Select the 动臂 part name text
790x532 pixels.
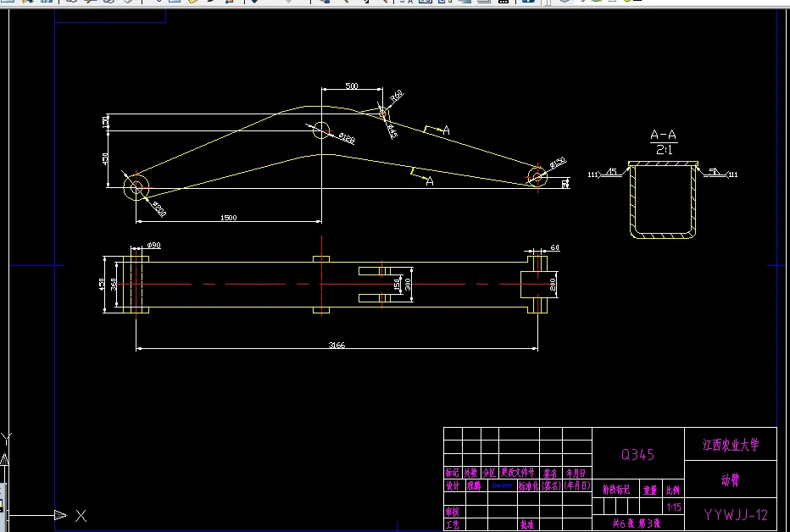coord(730,480)
